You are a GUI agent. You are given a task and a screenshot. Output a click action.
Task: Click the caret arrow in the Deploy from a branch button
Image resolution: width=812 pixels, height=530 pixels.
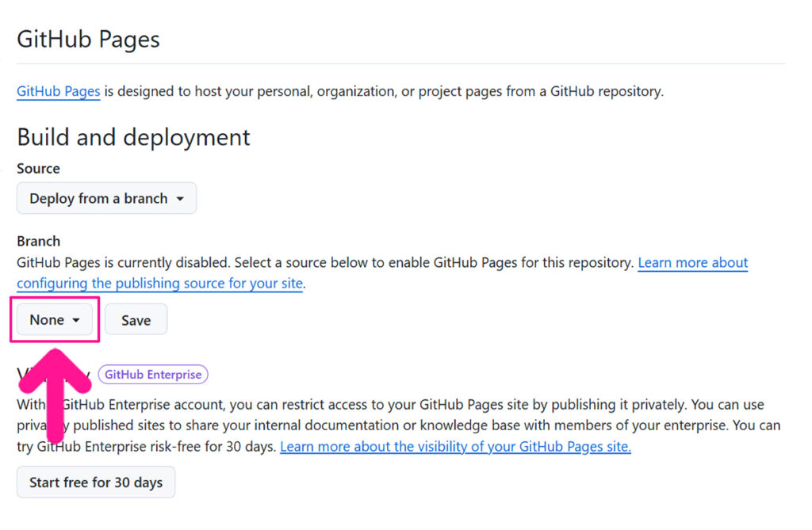coord(180,199)
